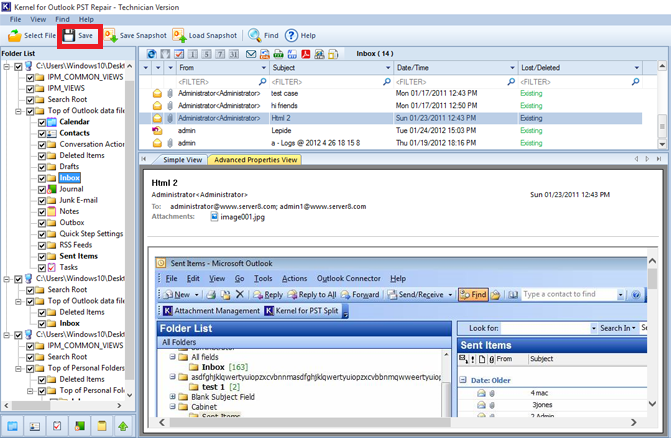Toggle the Sent Items folder checkbox
Image resolution: width=671 pixels, height=438 pixels.
coord(42,257)
